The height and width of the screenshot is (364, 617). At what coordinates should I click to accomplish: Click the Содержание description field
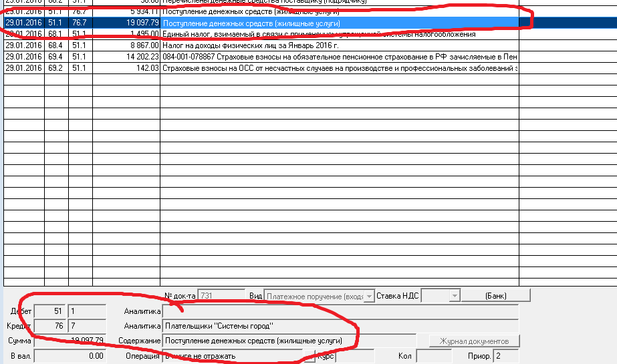pos(287,341)
